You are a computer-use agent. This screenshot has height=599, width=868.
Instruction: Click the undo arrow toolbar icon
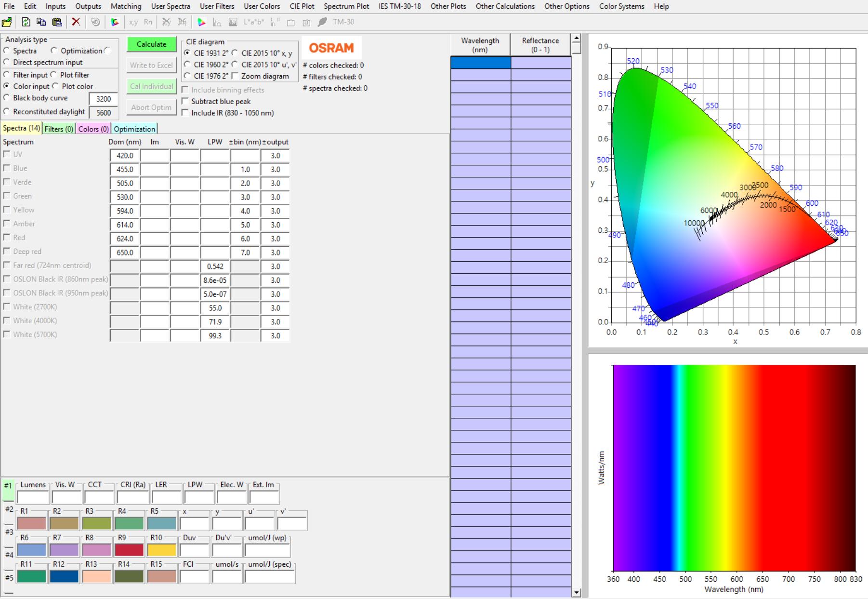click(x=95, y=22)
